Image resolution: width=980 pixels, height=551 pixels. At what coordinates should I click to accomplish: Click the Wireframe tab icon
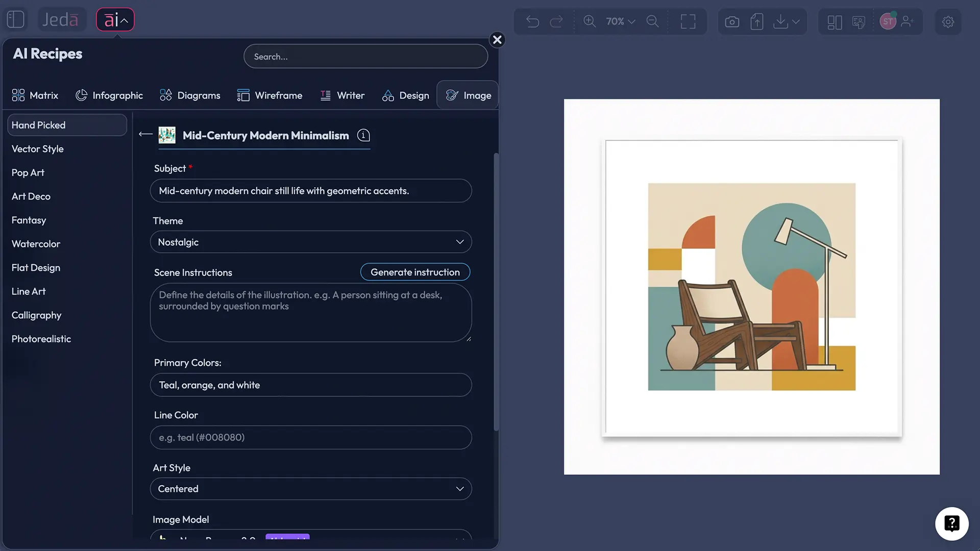tap(243, 95)
